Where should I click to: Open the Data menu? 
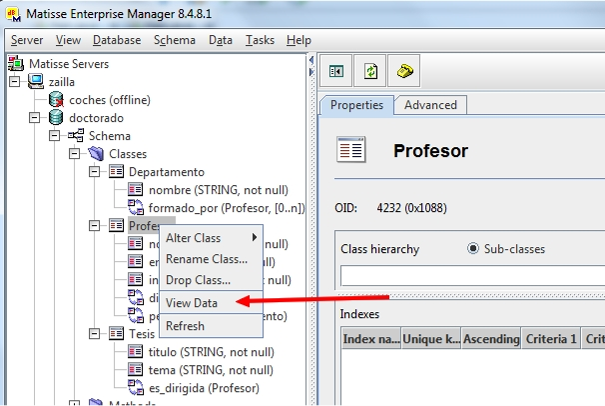click(x=221, y=40)
